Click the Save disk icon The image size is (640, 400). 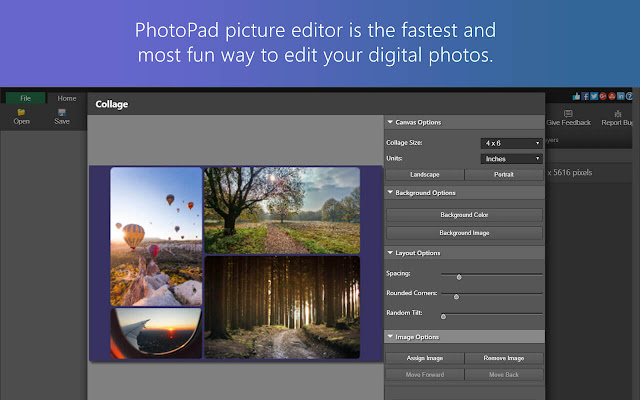pos(62,112)
